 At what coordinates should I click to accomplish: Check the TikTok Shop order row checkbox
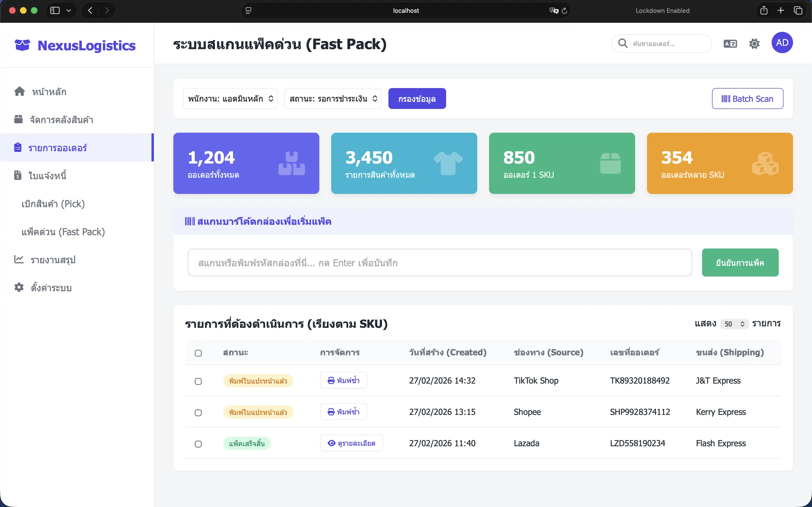click(198, 381)
